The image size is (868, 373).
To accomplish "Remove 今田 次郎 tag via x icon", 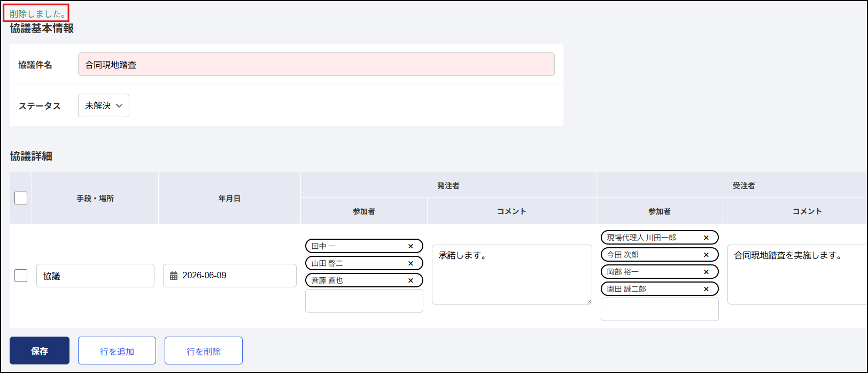I will tap(706, 255).
